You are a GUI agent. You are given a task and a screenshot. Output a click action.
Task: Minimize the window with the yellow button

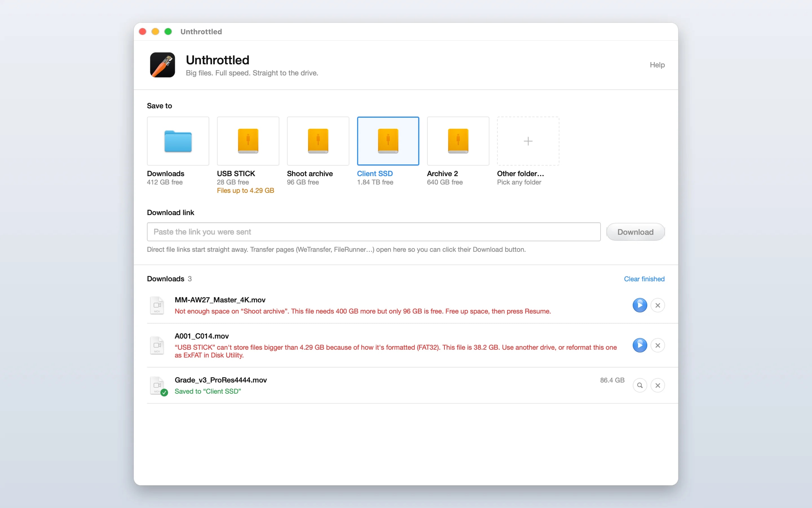click(x=155, y=32)
